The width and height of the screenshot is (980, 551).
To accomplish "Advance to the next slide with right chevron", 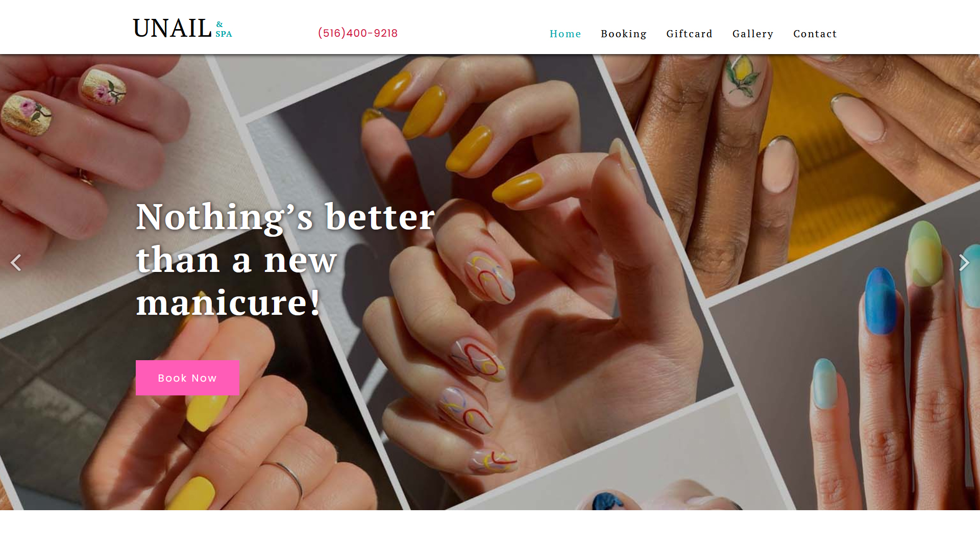I will click(964, 263).
